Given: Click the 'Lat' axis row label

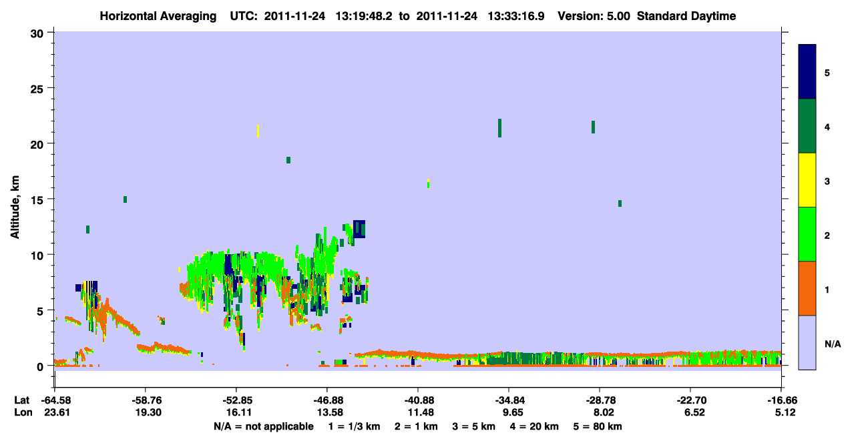Looking at the screenshot, I should click(x=22, y=400).
